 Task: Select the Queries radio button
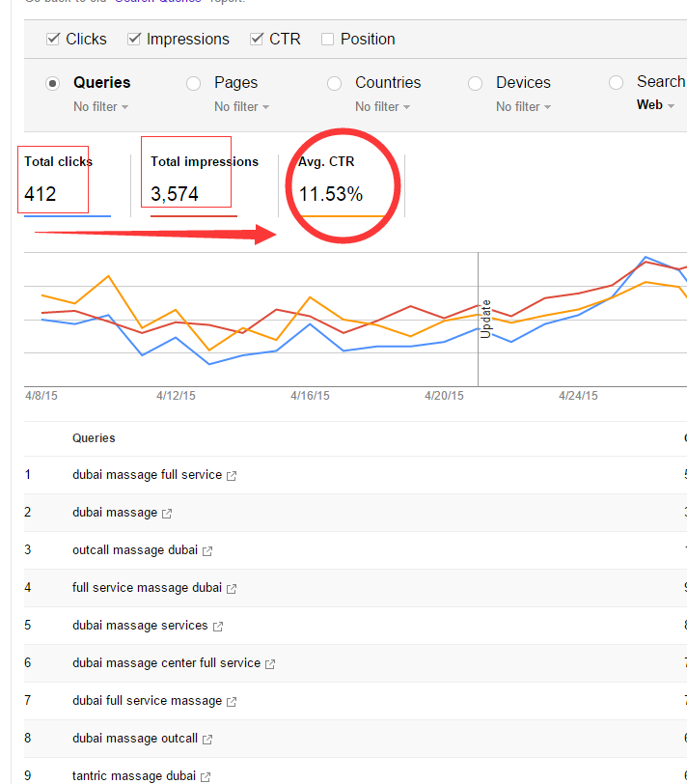coord(52,83)
